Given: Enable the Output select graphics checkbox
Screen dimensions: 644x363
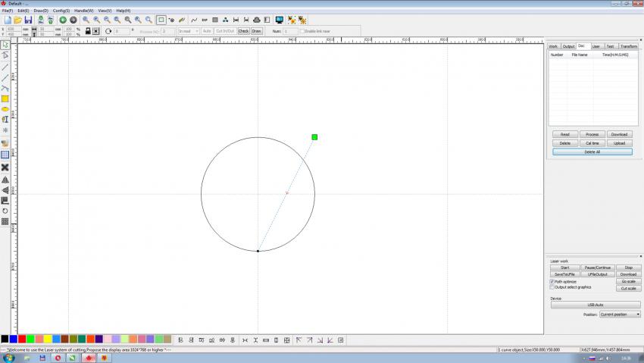Looking at the screenshot, I should pos(552,287).
